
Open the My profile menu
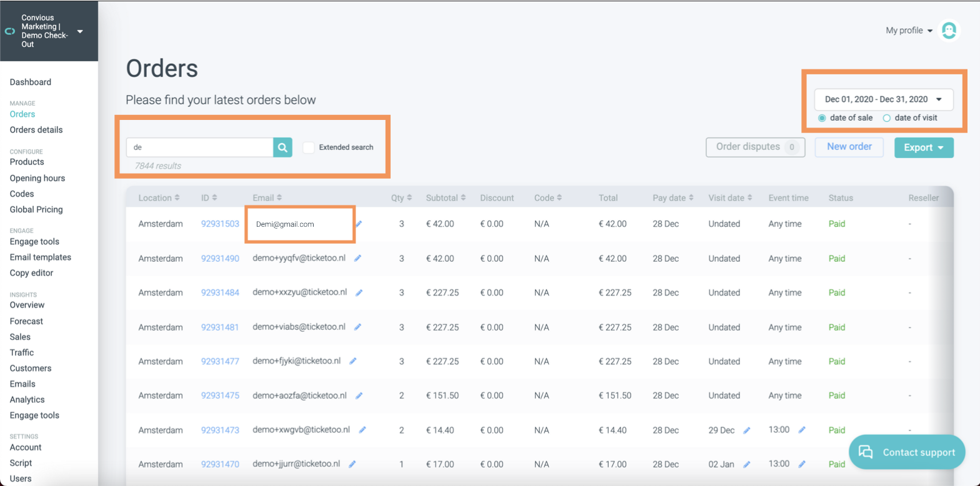pos(909,31)
